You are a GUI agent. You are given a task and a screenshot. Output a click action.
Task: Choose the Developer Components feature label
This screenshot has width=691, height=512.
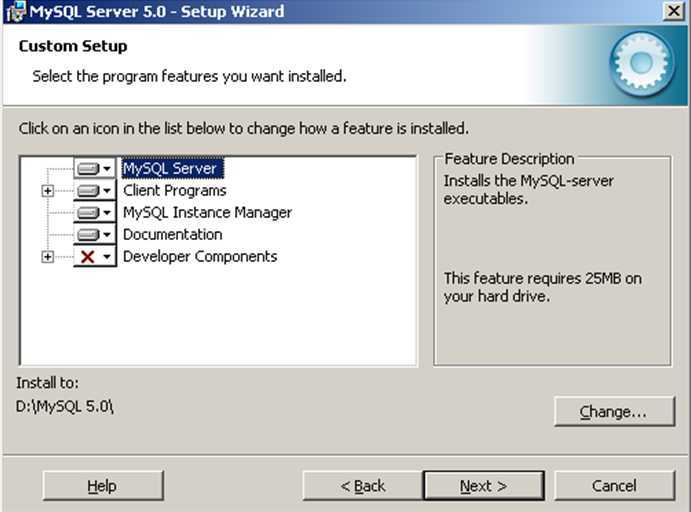pyautogui.click(x=199, y=257)
